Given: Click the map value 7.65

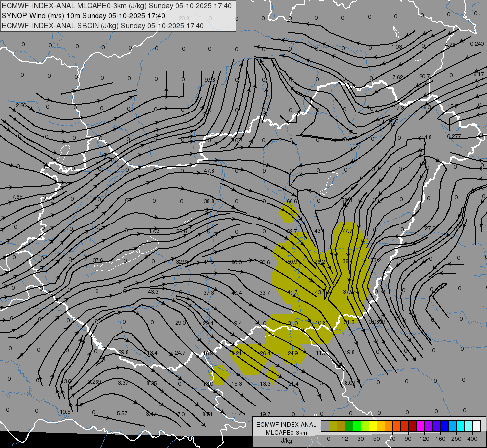Looking at the screenshot, I should tap(17, 197).
